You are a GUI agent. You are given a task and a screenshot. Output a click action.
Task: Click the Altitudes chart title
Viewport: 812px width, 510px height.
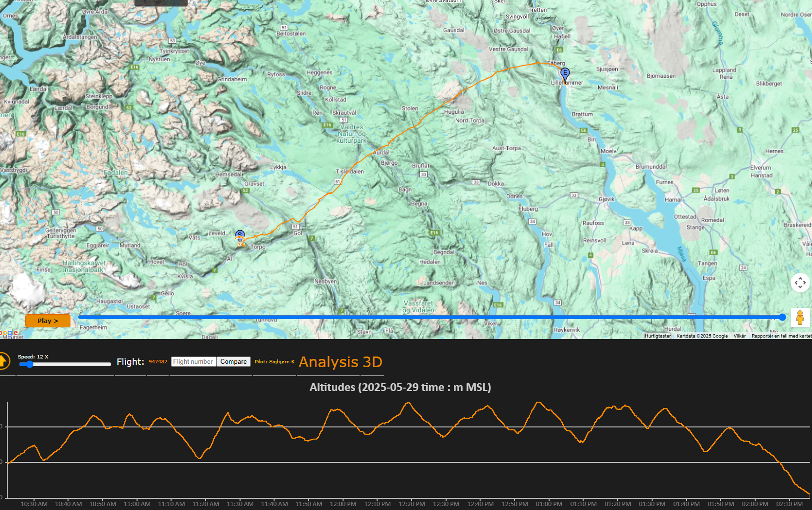[x=400, y=387]
